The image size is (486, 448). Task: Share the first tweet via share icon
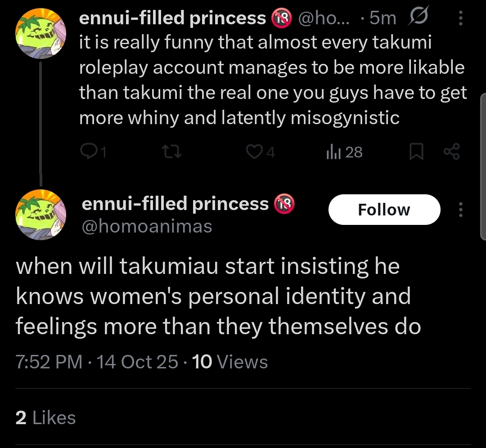pos(452,152)
